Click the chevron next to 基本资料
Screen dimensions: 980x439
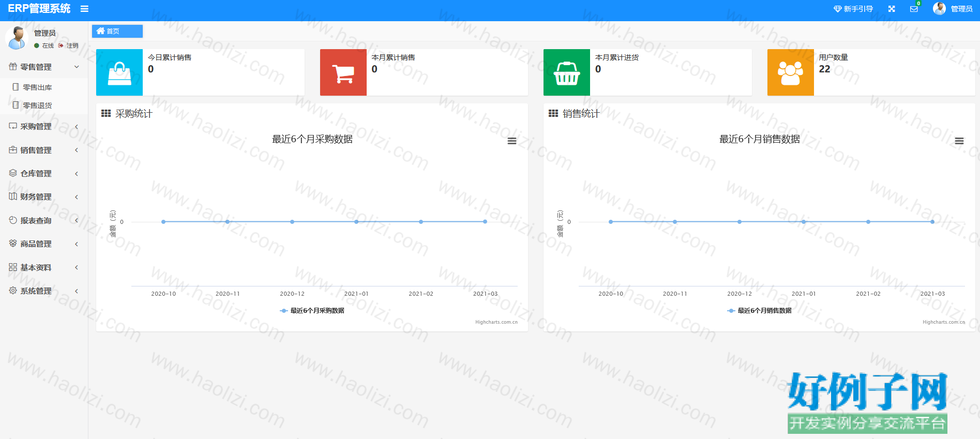click(77, 267)
